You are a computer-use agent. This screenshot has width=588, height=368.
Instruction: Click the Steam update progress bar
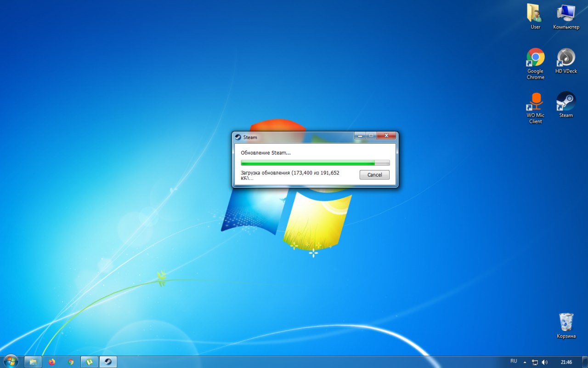pos(315,163)
